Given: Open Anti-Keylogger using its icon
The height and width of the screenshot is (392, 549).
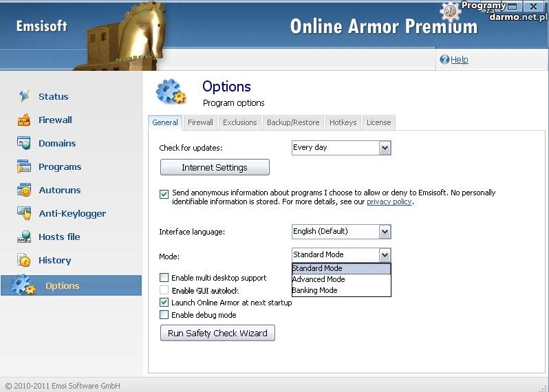Looking at the screenshot, I should pyautogui.click(x=24, y=213).
